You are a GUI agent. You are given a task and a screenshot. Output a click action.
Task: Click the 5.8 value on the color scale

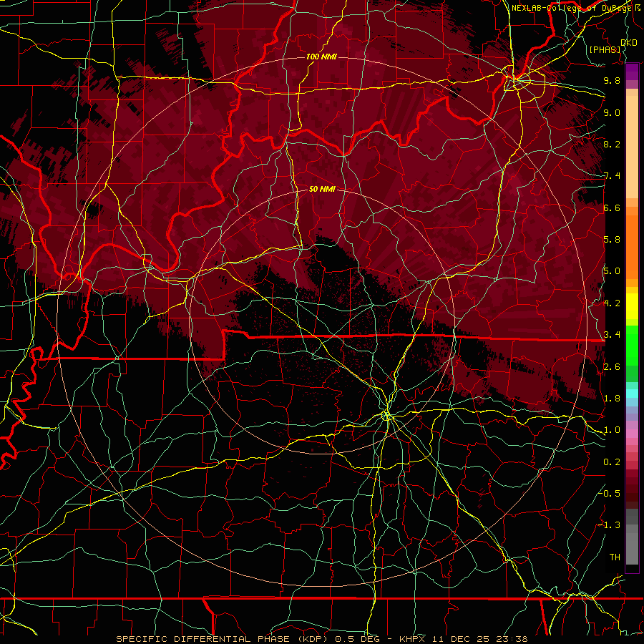pos(612,240)
